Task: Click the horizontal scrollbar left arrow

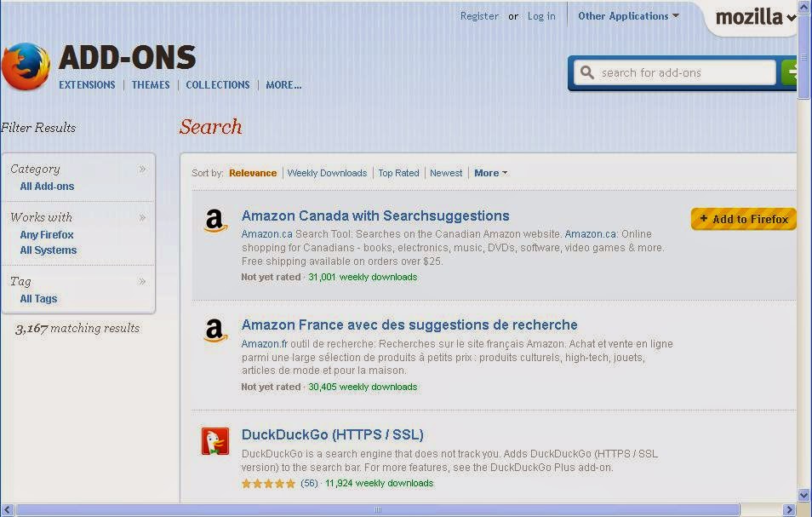Action: click(x=8, y=509)
